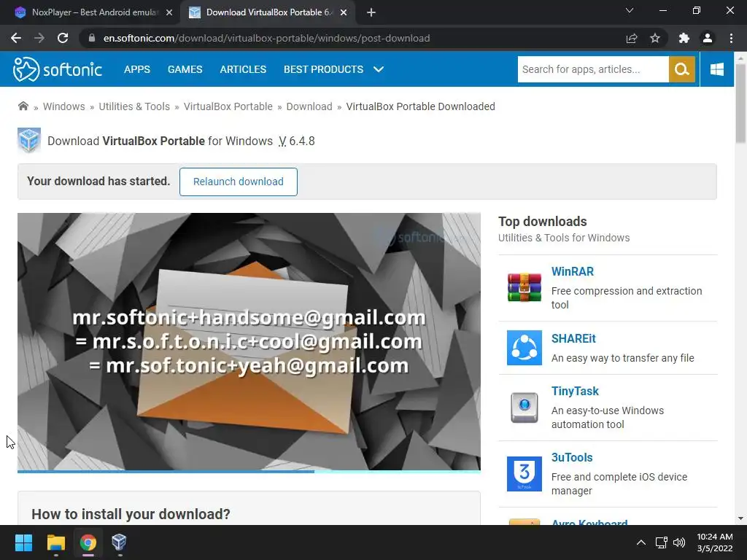Image resolution: width=747 pixels, height=560 pixels.
Task: Expand BEST PRODUCTS dropdown chevron
Action: [x=379, y=69]
